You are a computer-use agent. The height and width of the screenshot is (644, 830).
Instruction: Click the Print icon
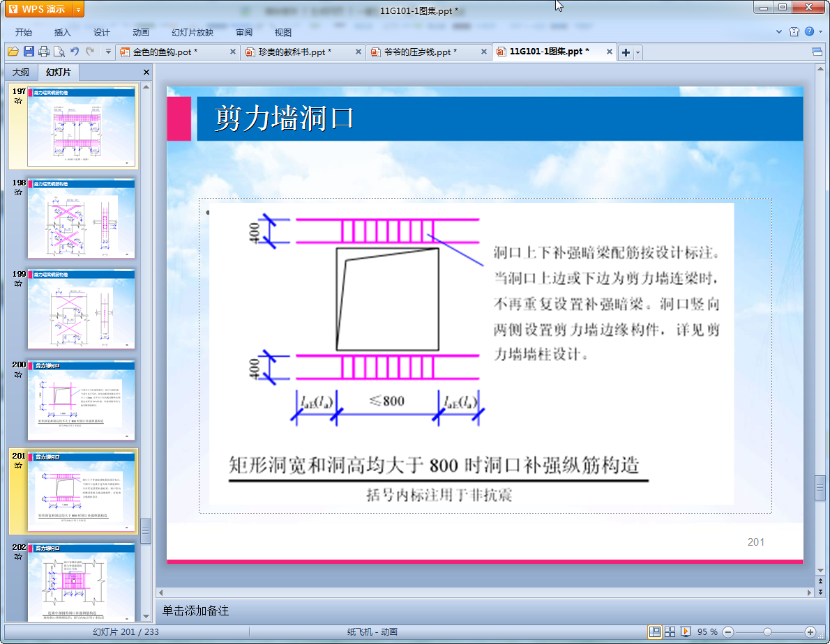click(44, 52)
